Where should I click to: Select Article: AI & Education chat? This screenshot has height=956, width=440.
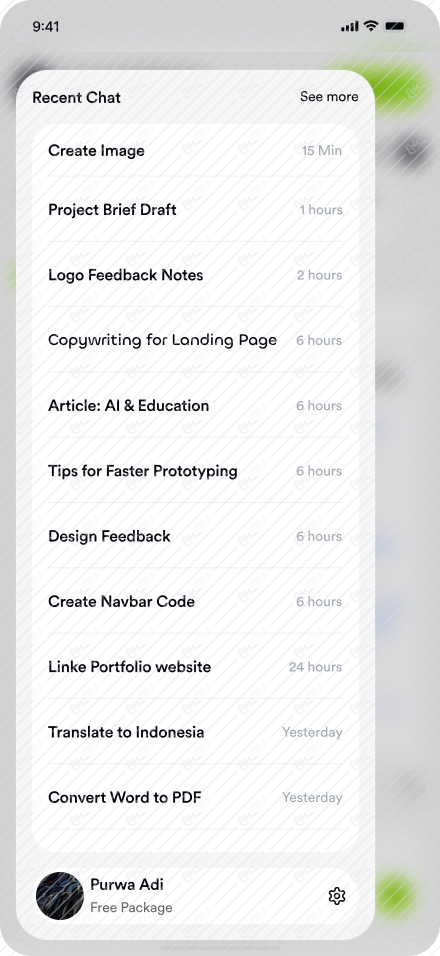pos(195,405)
